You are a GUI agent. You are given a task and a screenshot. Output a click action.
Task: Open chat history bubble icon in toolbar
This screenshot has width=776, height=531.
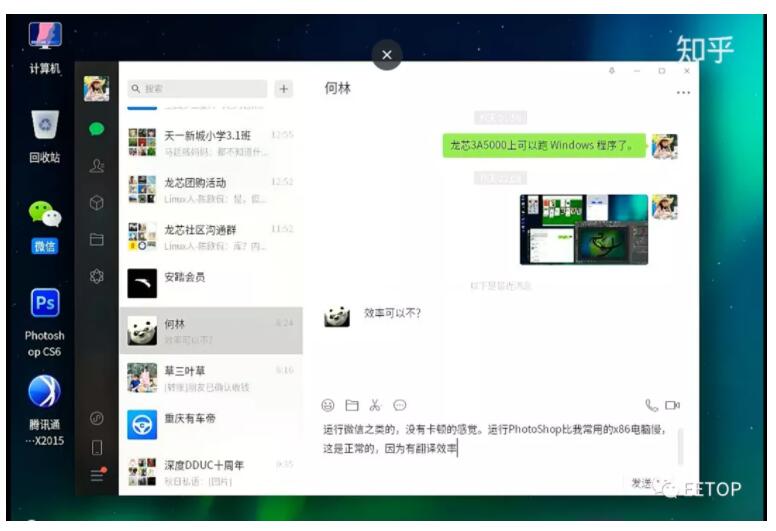(400, 405)
